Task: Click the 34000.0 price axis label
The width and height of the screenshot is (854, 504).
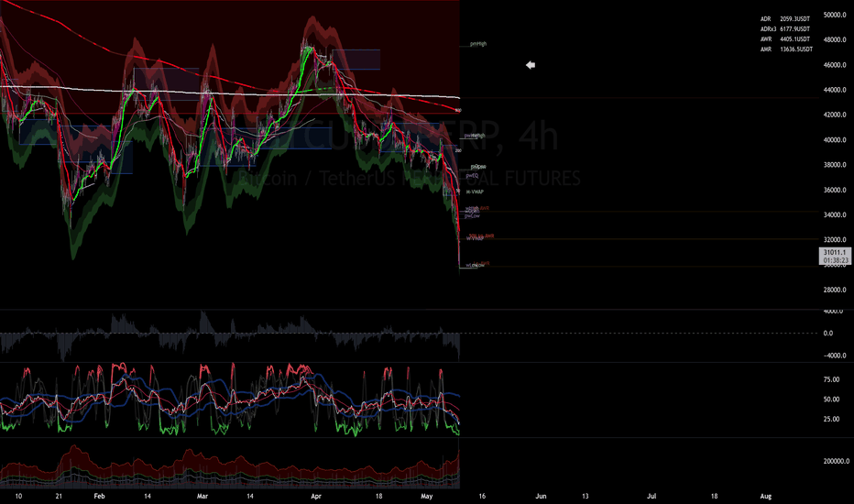Action: coord(835,214)
